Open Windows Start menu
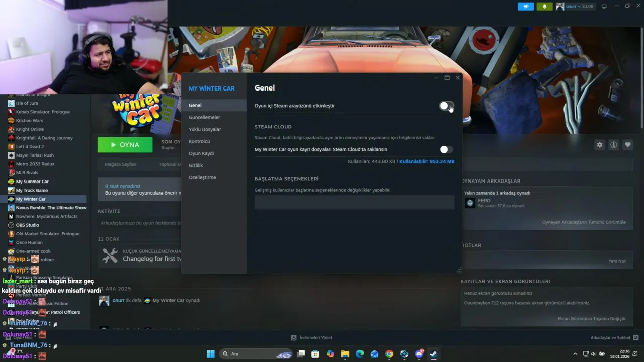Image resolution: width=644 pixels, height=362 pixels. click(211, 354)
